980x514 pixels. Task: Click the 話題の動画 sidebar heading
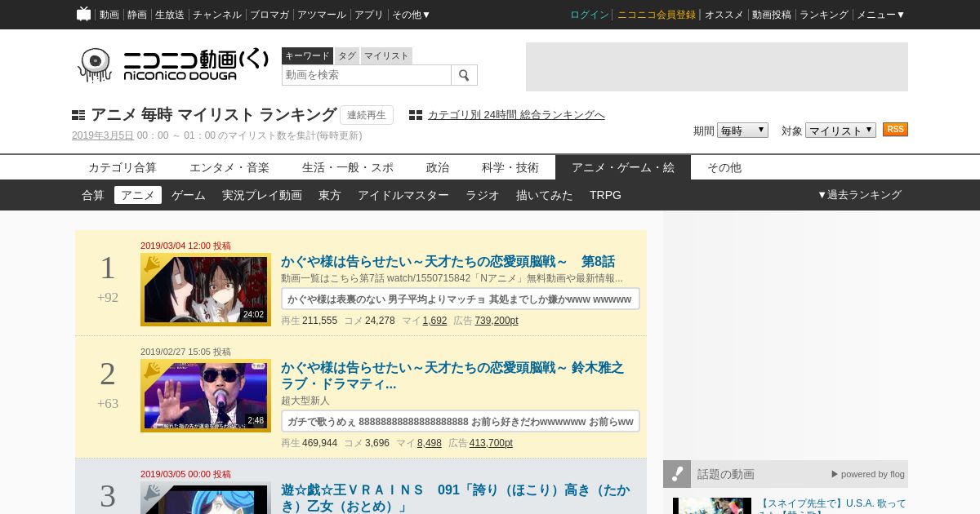726,474
